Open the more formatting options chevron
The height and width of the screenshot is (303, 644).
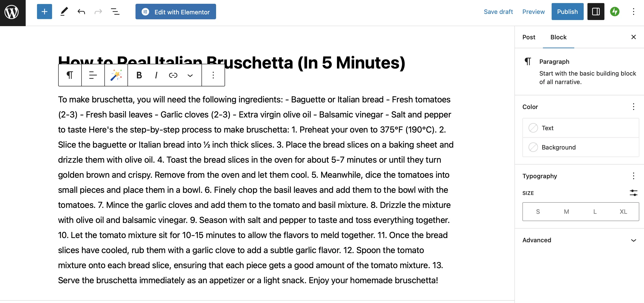190,75
